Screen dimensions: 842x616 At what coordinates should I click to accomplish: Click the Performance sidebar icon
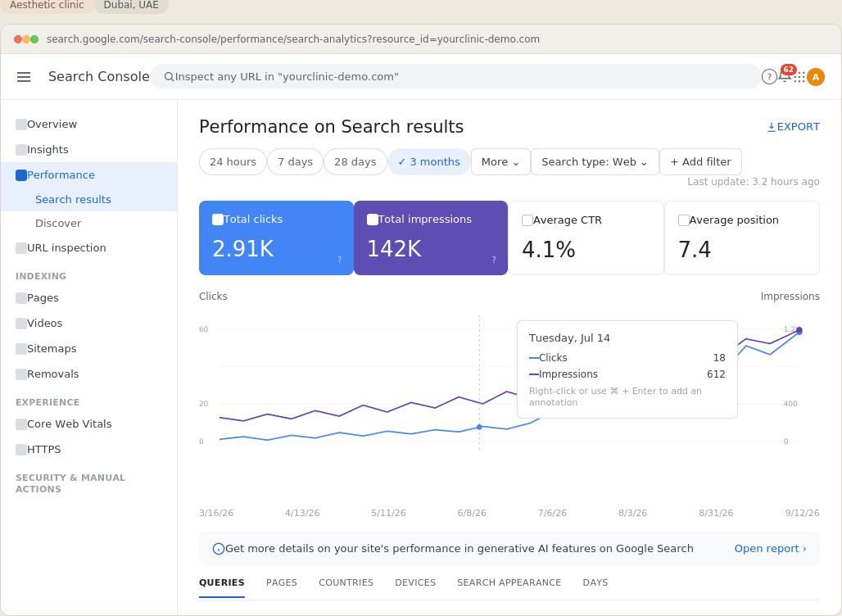click(21, 175)
